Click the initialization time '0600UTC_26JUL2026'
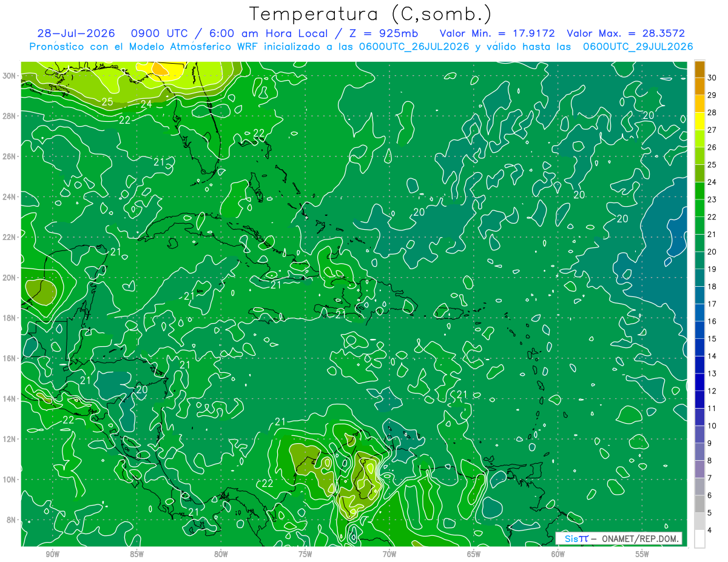The width and height of the screenshot is (728, 562). [414, 46]
